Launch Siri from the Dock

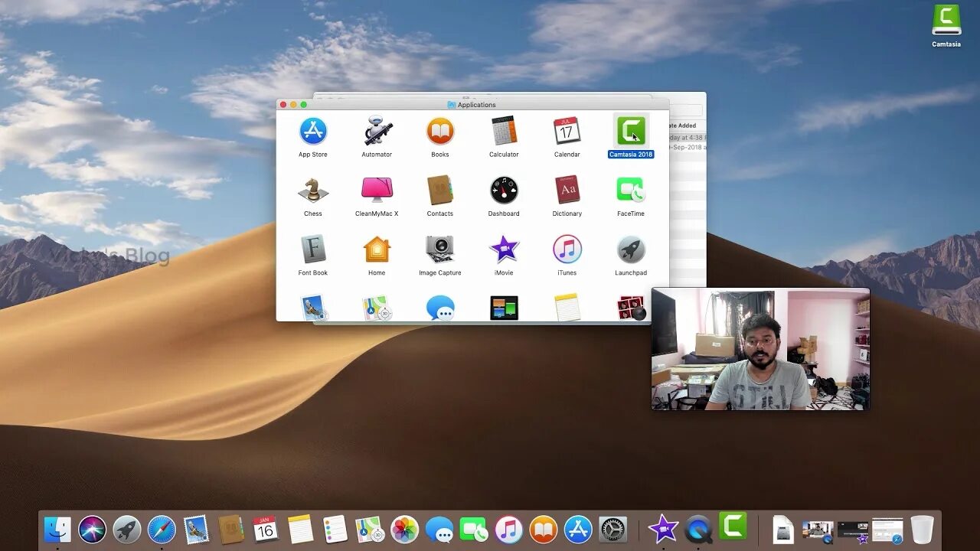click(x=92, y=530)
